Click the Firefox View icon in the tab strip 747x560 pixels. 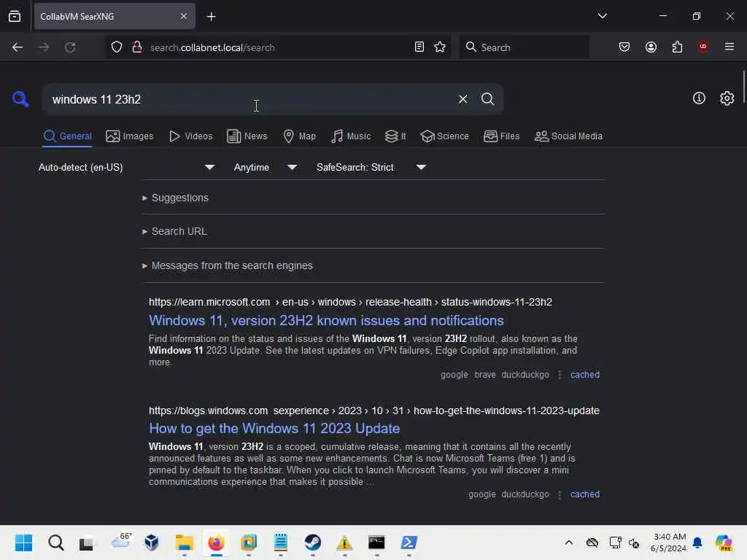point(15,16)
